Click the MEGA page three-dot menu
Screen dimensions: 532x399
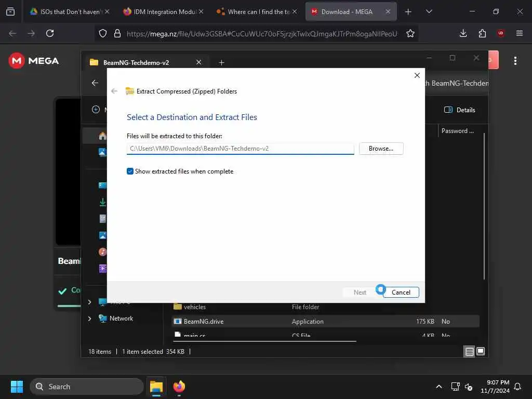click(x=515, y=61)
